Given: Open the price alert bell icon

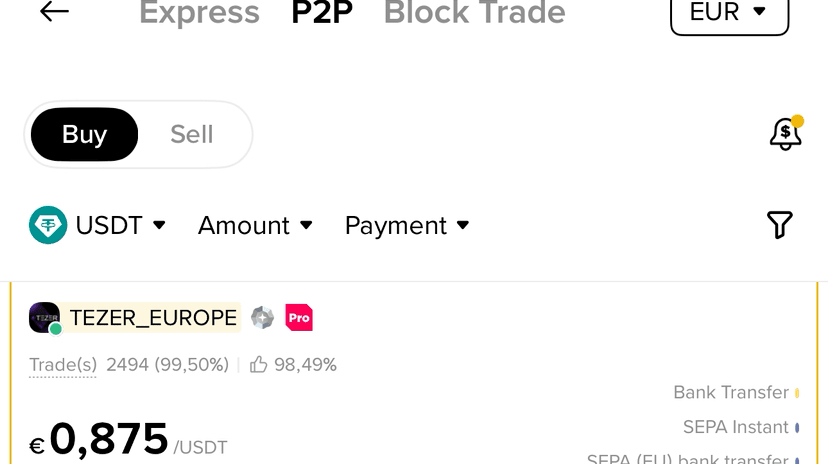Looking at the screenshot, I should point(786,133).
